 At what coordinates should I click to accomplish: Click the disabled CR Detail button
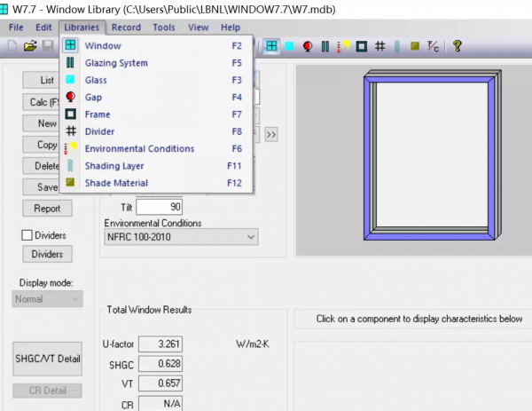(48, 391)
